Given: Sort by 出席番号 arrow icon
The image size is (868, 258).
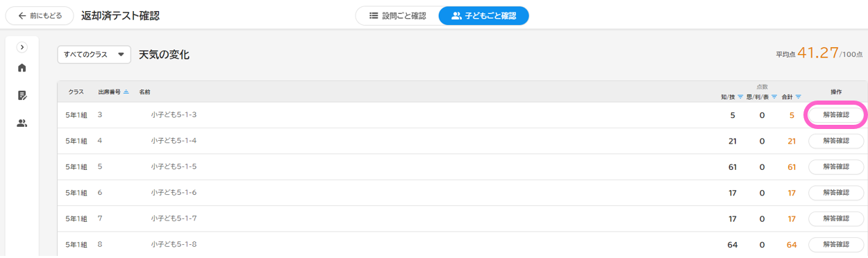Looking at the screenshot, I should click(126, 92).
